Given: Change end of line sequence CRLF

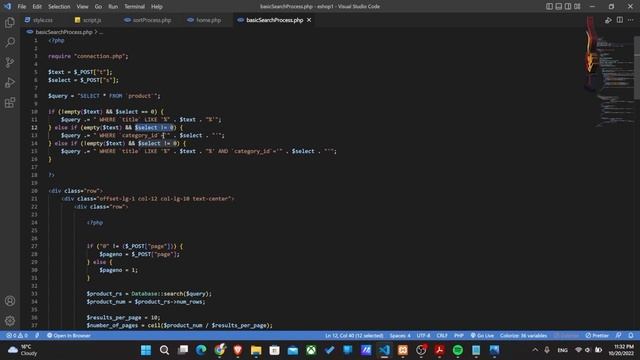Looking at the screenshot, I should click(x=442, y=336).
